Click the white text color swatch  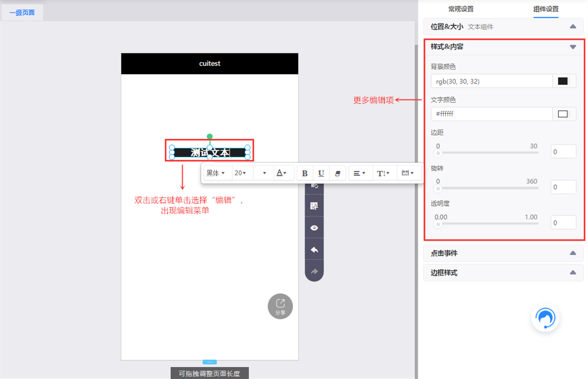pyautogui.click(x=562, y=114)
